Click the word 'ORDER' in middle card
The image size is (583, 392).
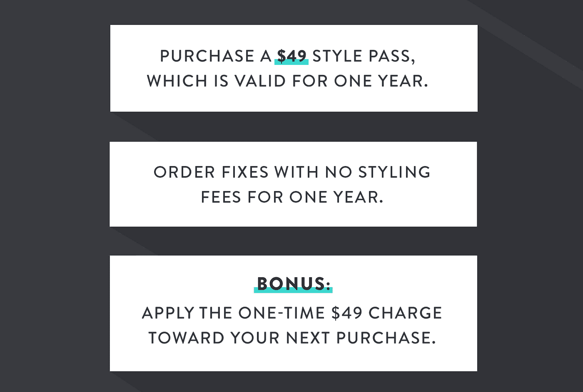tap(184, 172)
